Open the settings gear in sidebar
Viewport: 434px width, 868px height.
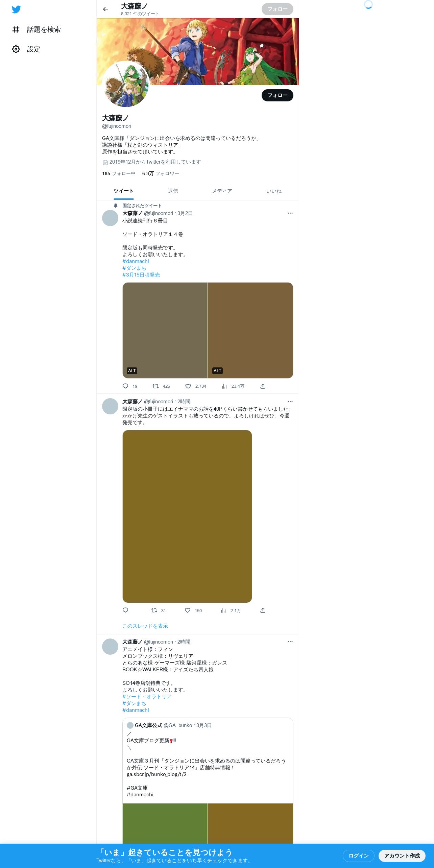(x=16, y=49)
